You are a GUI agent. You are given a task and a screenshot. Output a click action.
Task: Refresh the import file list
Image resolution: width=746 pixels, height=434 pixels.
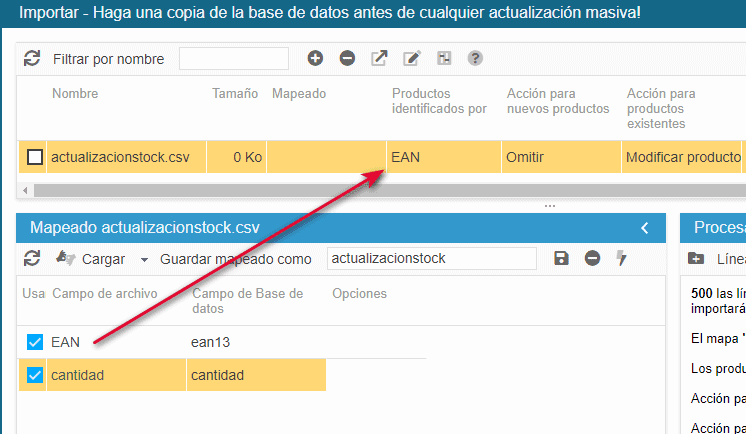click(x=32, y=59)
